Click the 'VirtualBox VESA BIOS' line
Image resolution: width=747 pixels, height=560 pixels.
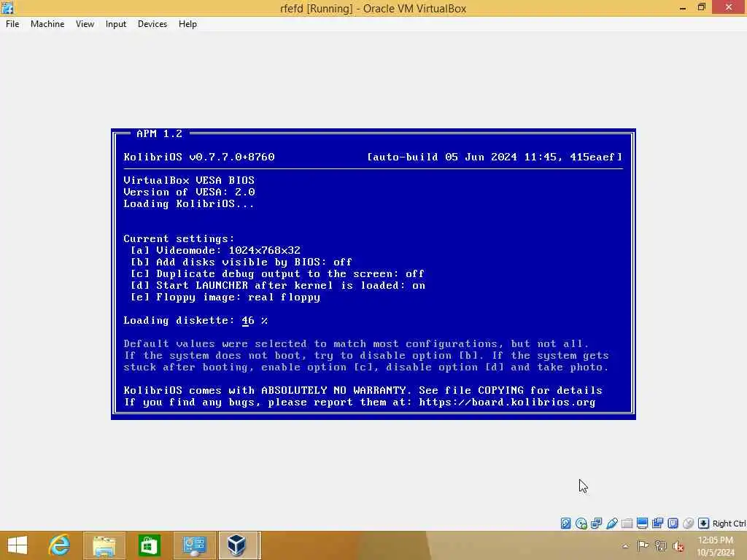pyautogui.click(x=189, y=181)
